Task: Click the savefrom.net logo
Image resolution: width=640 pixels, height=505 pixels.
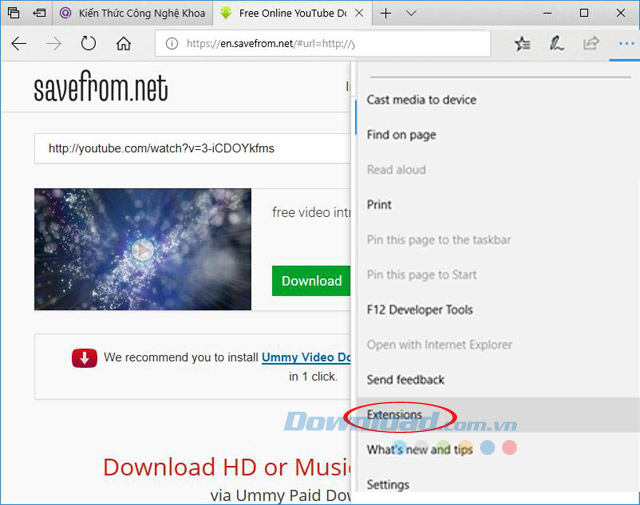Action: [101, 87]
